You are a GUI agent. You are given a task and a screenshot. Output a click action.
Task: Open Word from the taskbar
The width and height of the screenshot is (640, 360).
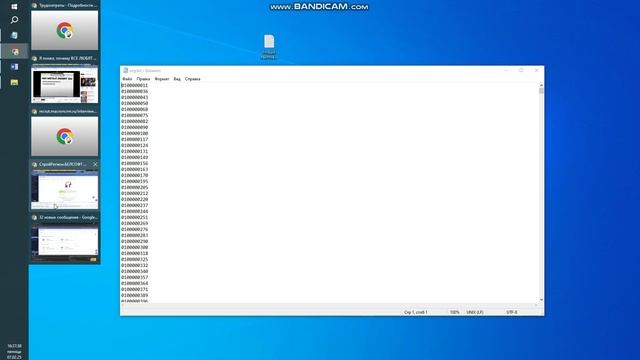14,67
